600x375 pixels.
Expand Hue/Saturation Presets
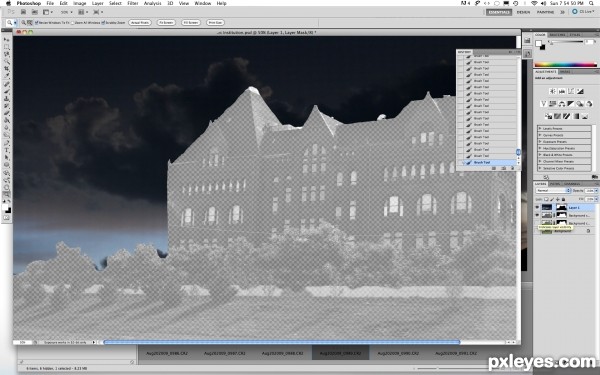[540, 148]
